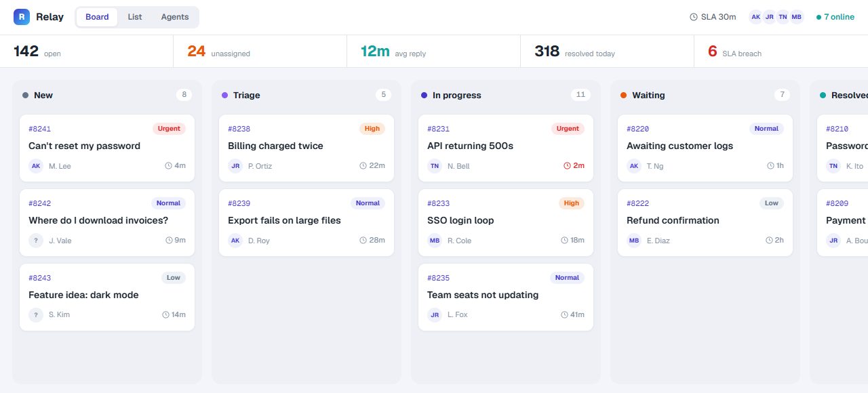Open the 24 unassigned stat
Screen dimensions: 868x393
coord(260,51)
